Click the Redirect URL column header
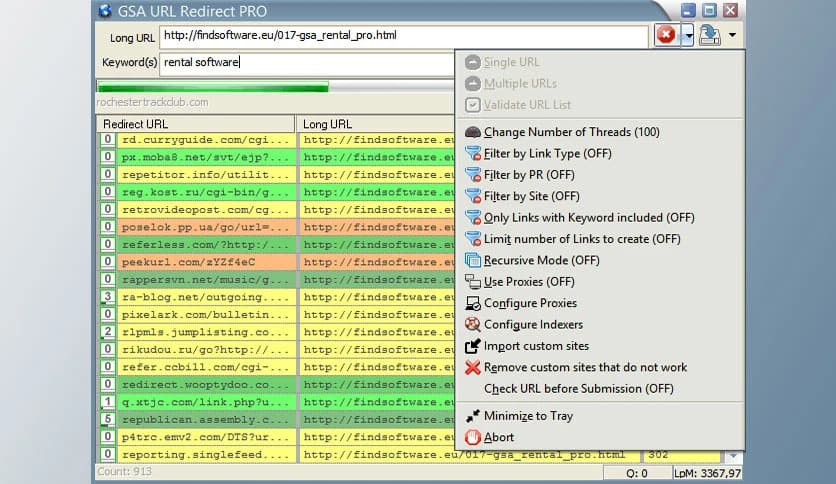The height and width of the screenshot is (484, 836). (195, 124)
